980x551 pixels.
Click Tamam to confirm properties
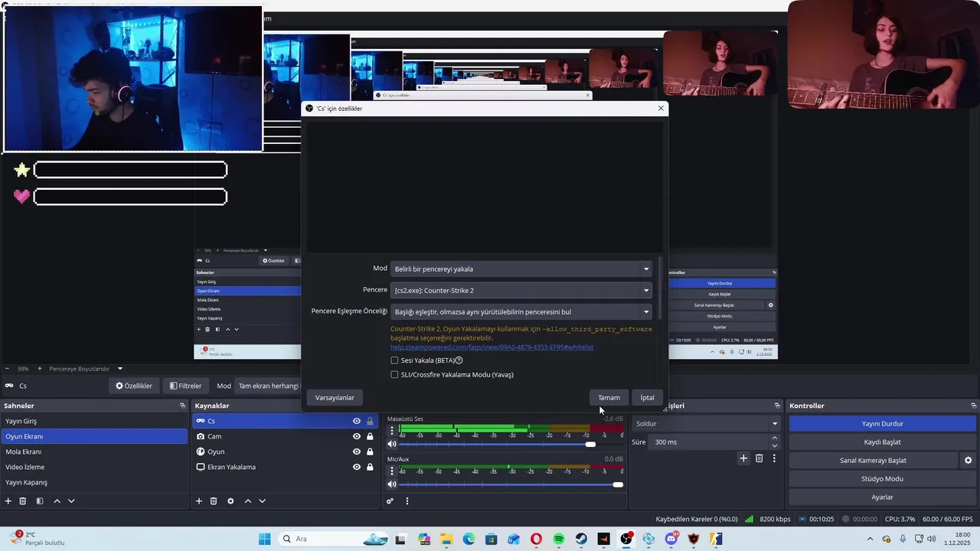coord(609,397)
